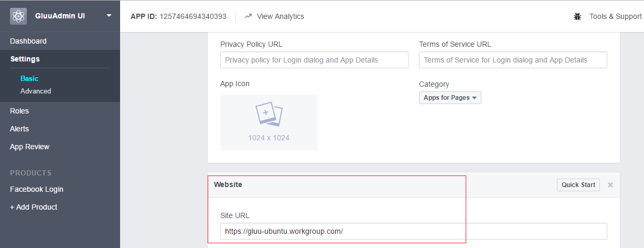Open the Facebook Login product
644x248 pixels.
[37, 189]
